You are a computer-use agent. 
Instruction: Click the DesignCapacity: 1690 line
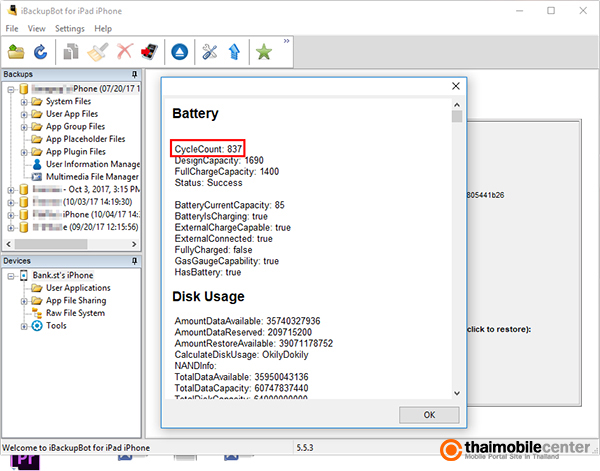point(219,160)
